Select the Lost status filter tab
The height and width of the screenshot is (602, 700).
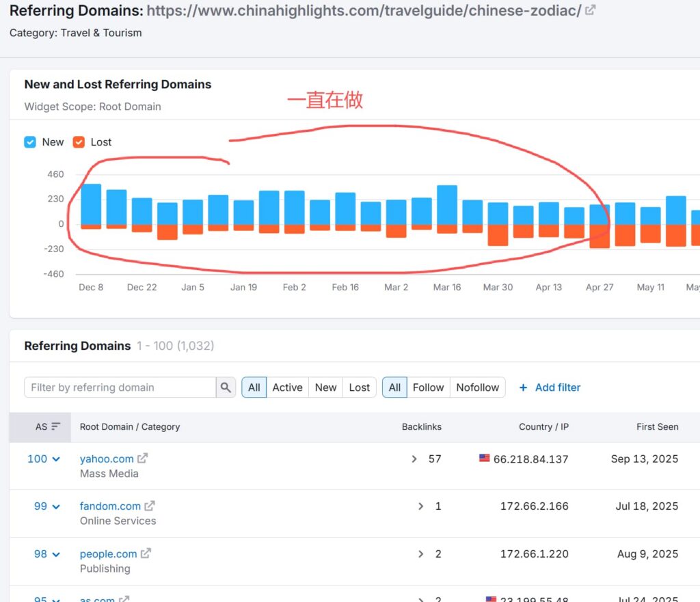click(360, 387)
